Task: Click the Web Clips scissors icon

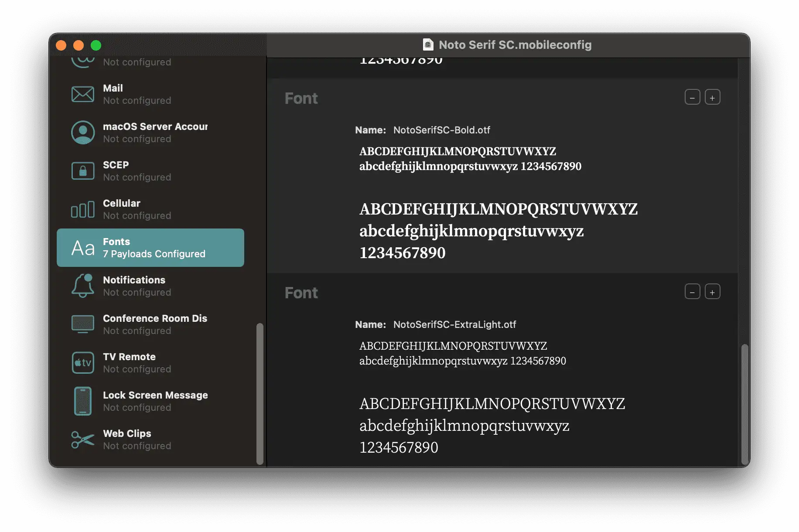Action: [82, 440]
